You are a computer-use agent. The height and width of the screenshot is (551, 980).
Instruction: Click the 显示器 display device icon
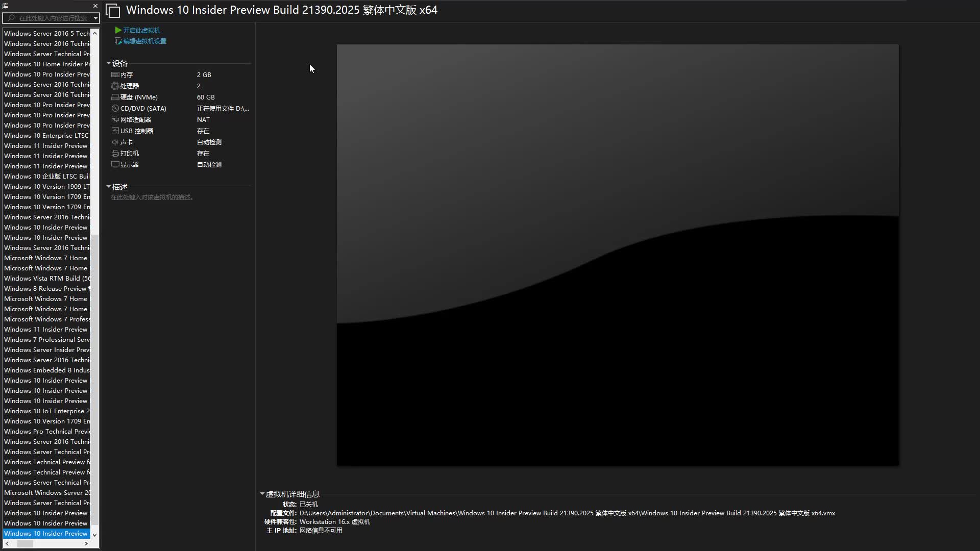point(115,164)
